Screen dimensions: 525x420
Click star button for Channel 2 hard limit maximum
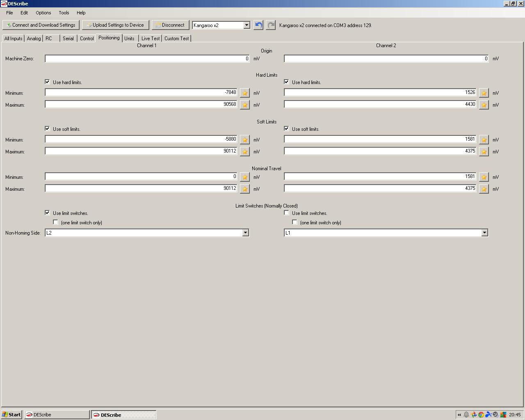484,105
